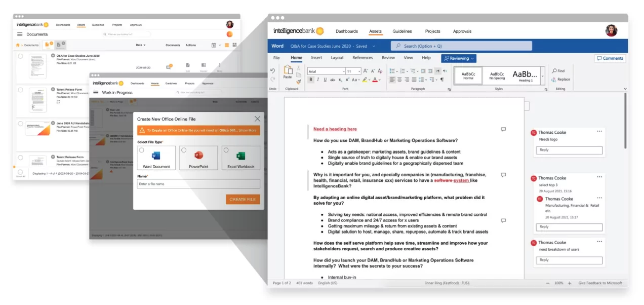Click the 'Enter a file name' field
The width and height of the screenshot is (644, 305).
(x=198, y=184)
